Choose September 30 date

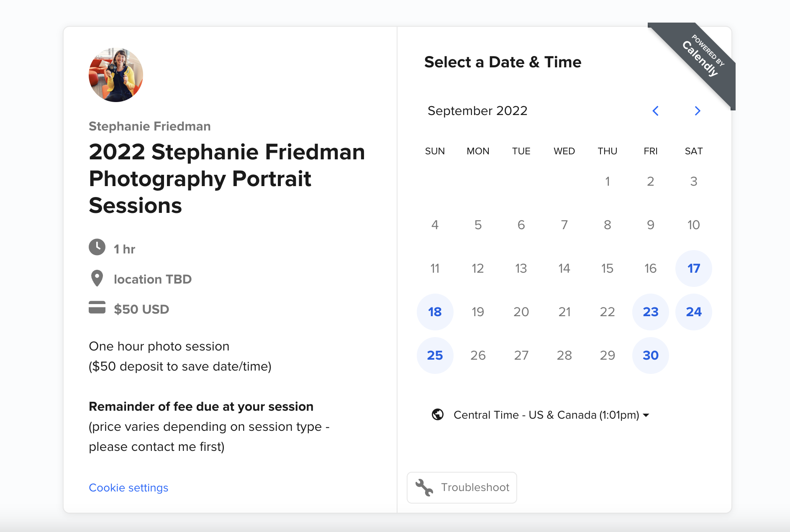click(650, 356)
